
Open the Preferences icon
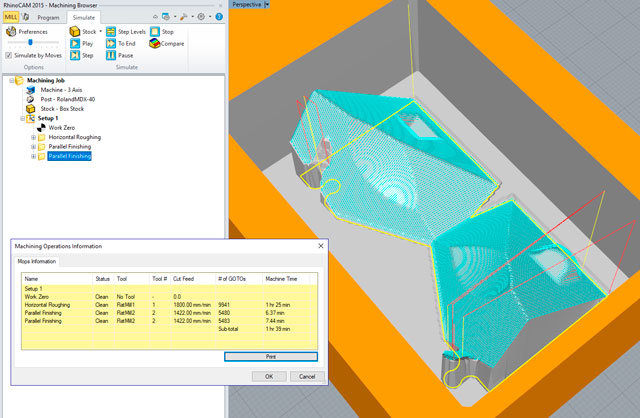click(x=11, y=31)
